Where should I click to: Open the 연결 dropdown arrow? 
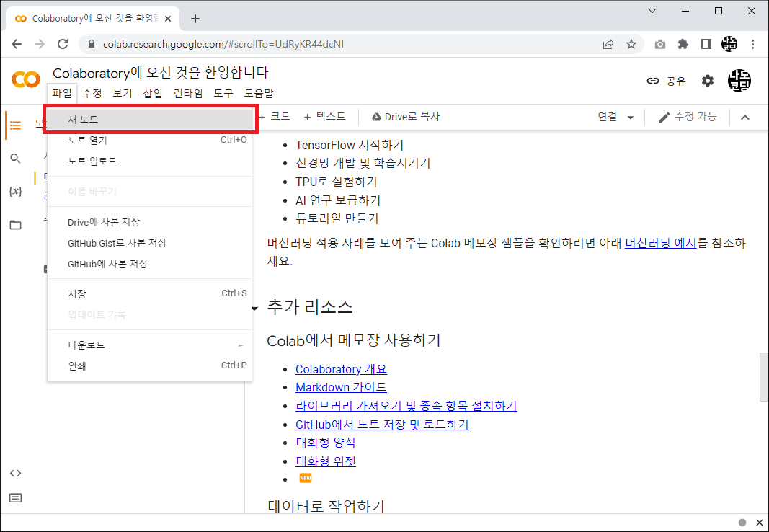point(631,118)
